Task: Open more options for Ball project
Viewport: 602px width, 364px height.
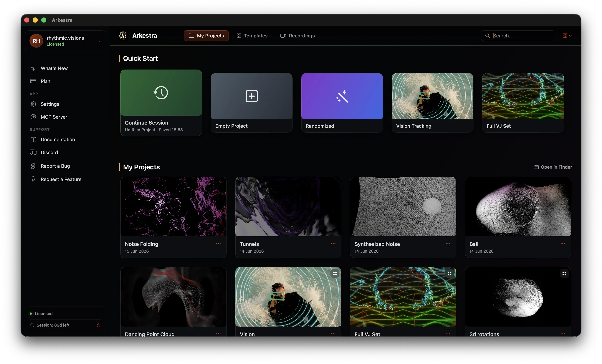Action: [x=563, y=244]
